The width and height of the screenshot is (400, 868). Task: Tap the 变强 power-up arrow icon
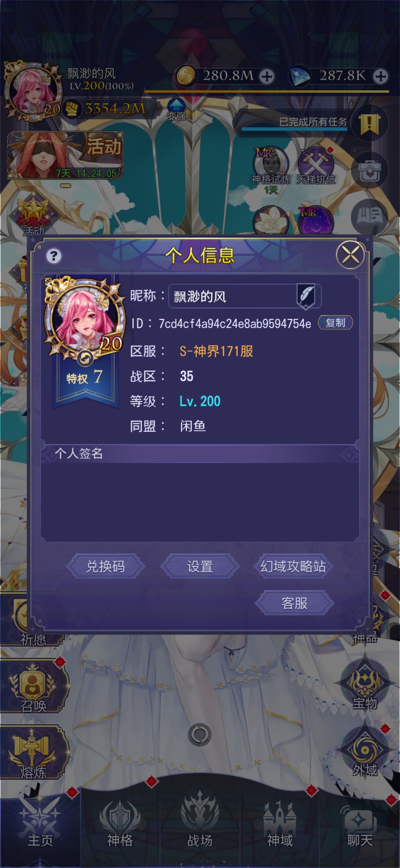[176, 110]
